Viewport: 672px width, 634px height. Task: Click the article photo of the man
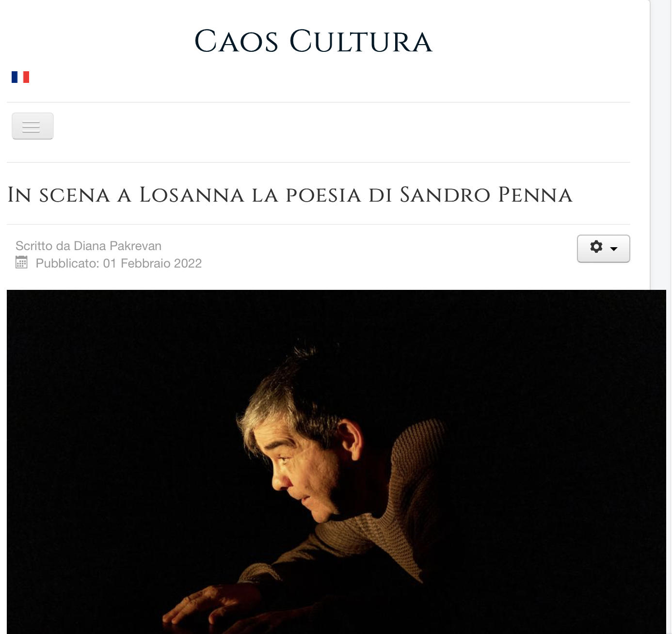pyautogui.click(x=336, y=462)
